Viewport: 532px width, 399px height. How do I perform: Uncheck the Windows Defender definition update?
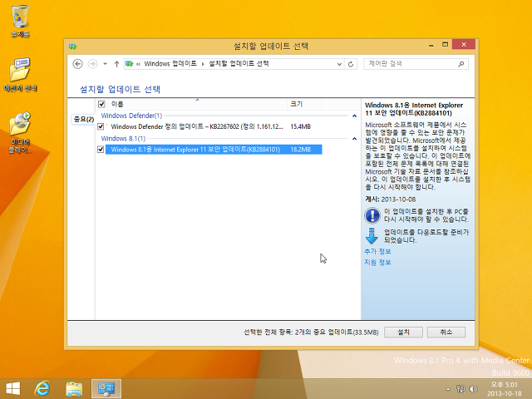tap(101, 126)
